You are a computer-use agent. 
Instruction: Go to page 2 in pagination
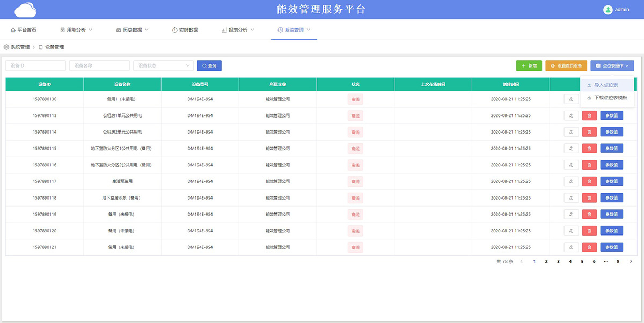[546, 262]
